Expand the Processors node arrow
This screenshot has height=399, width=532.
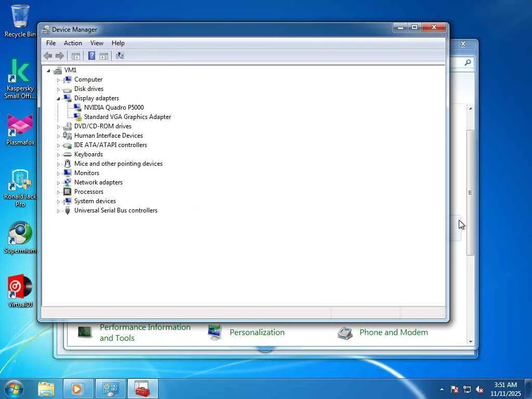coord(58,192)
